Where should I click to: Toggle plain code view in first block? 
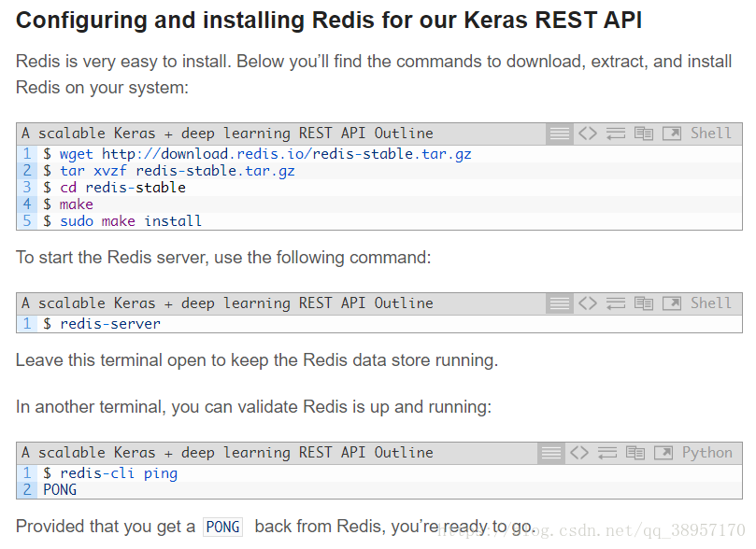coord(587,134)
